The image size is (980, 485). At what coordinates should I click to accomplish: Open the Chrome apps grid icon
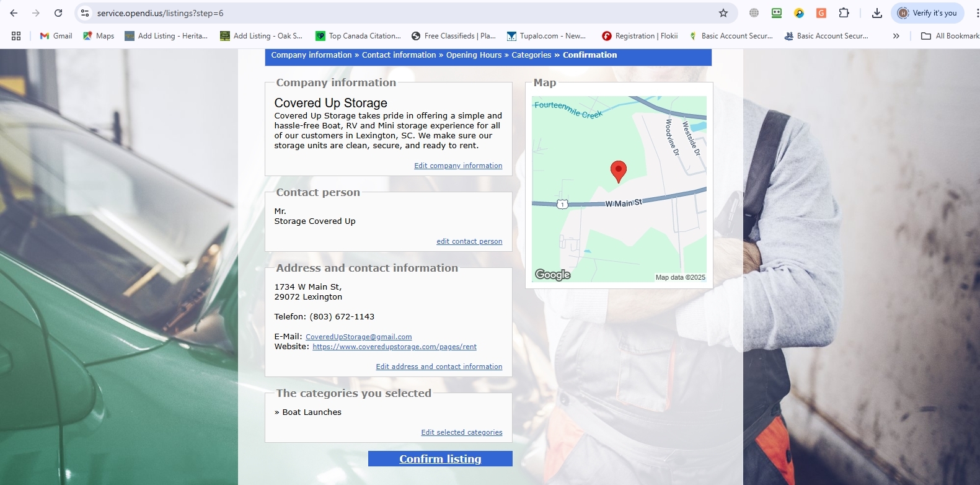[x=16, y=36]
